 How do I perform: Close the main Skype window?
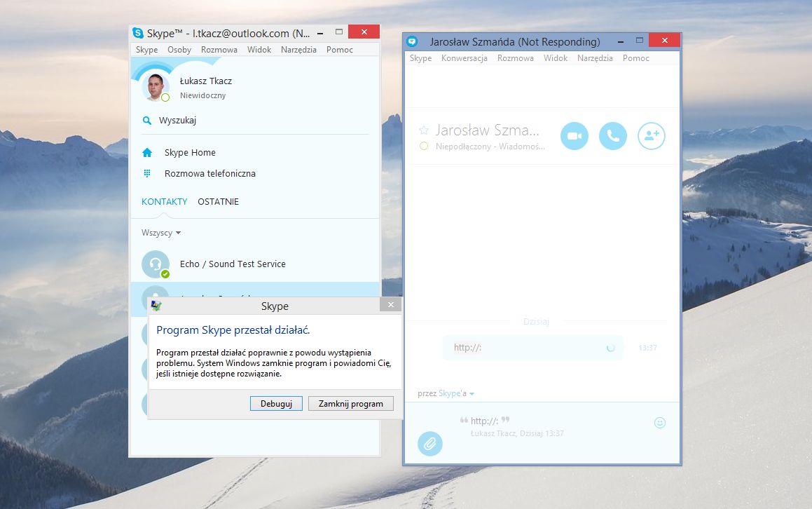[364, 32]
